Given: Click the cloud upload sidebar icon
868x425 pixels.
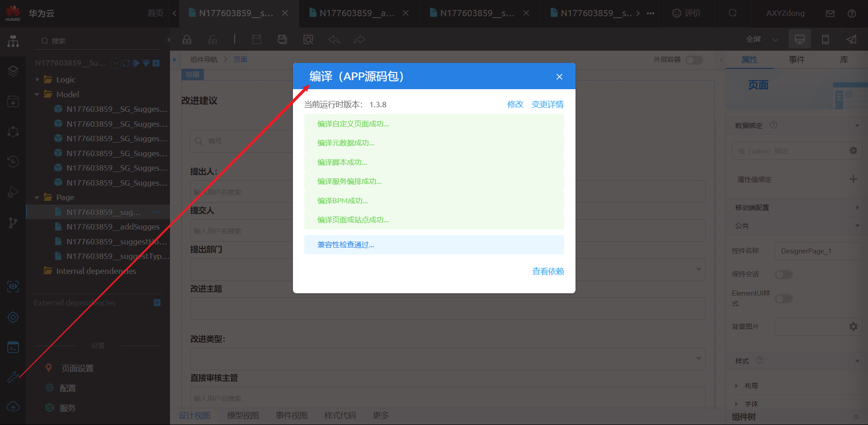Looking at the screenshot, I should coord(13,407).
